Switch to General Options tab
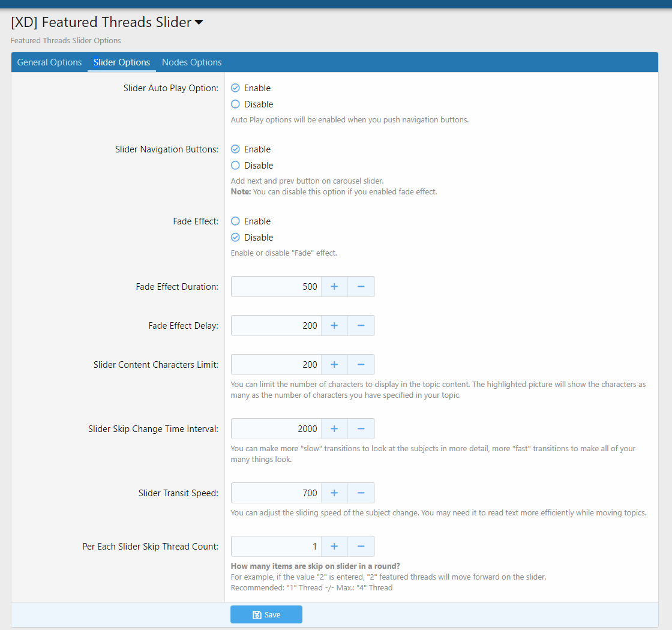This screenshot has height=630, width=672. click(49, 62)
